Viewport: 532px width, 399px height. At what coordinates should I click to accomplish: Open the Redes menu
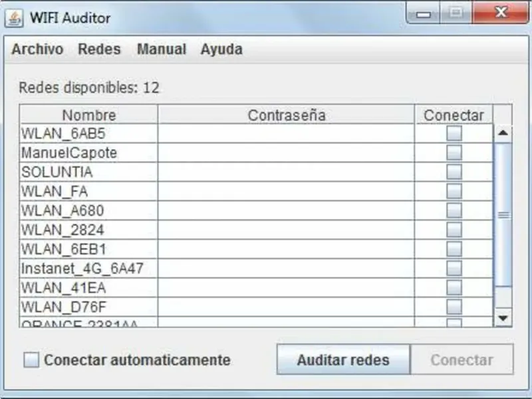coord(99,49)
